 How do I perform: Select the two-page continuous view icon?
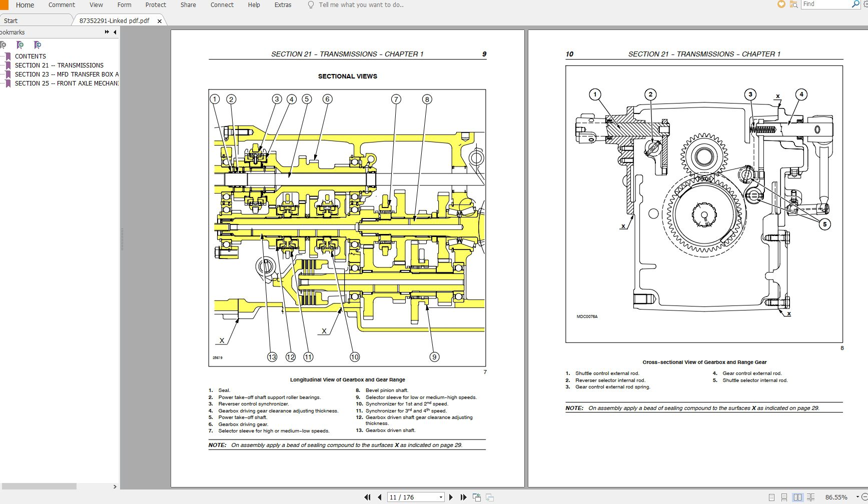[810, 497]
